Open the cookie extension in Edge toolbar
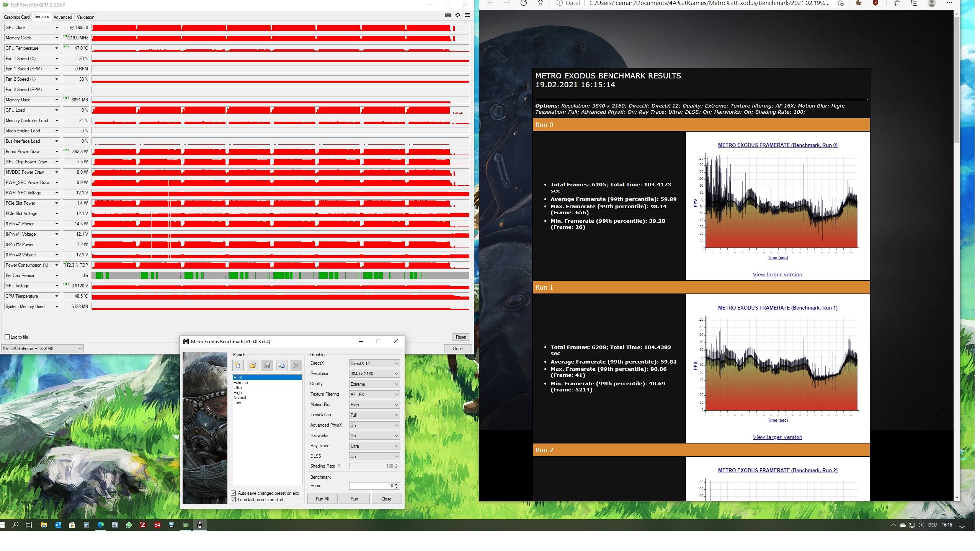 tap(858, 3)
